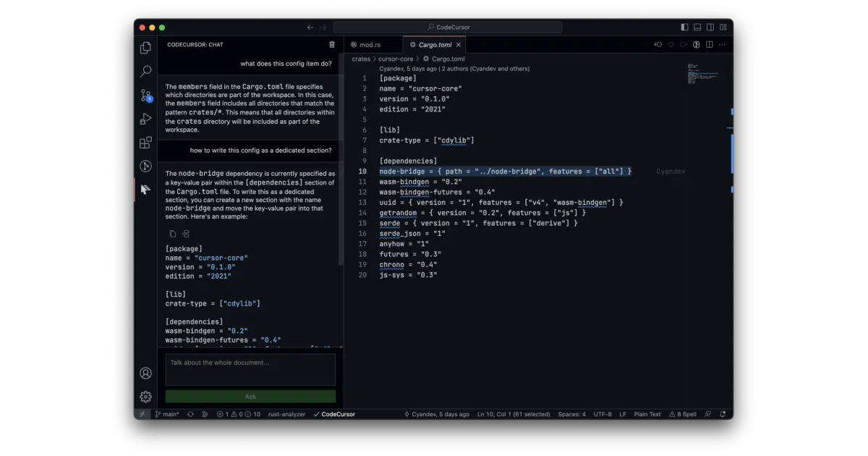Click the editor minimap
The image size is (868, 456).
(702, 74)
